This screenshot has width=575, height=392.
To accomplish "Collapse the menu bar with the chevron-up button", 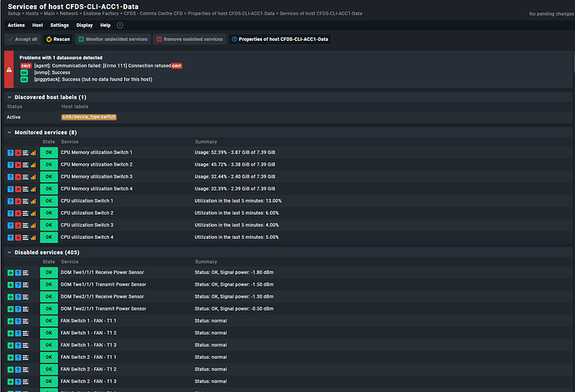I will coord(120,25).
